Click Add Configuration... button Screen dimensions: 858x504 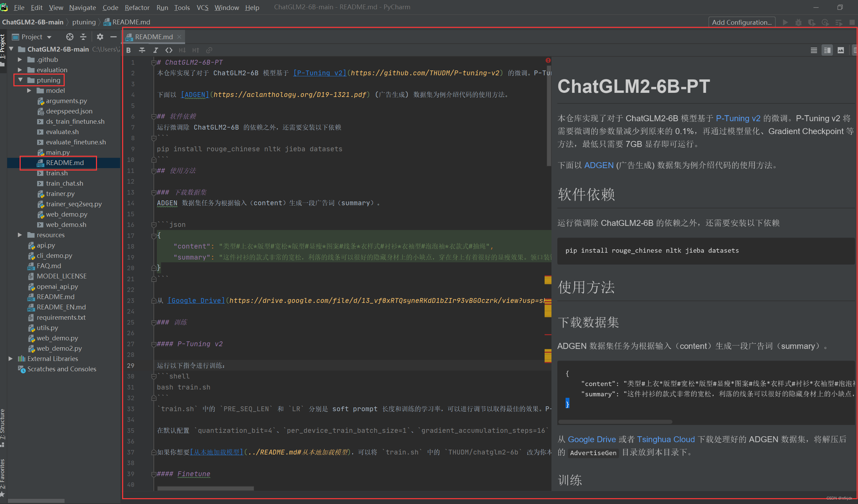point(742,22)
